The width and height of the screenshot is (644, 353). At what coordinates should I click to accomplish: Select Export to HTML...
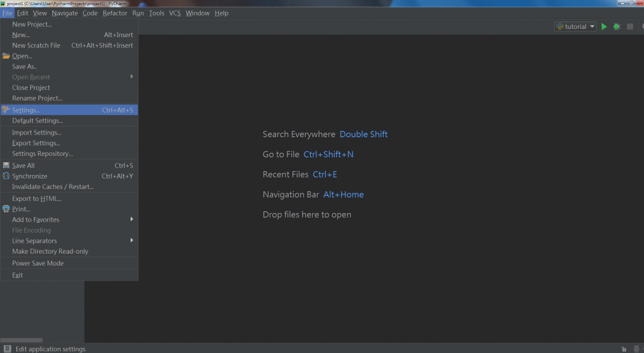pyautogui.click(x=69, y=198)
